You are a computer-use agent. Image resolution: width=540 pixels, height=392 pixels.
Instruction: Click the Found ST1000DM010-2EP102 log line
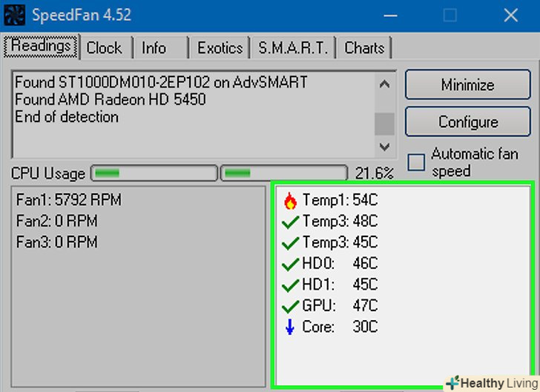pyautogui.click(x=161, y=82)
